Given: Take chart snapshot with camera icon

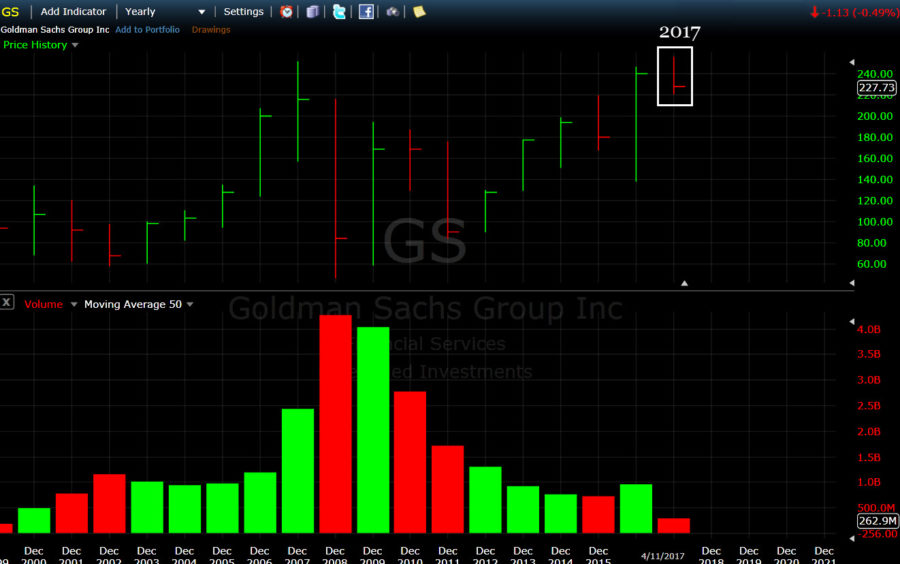Looking at the screenshot, I should (392, 11).
